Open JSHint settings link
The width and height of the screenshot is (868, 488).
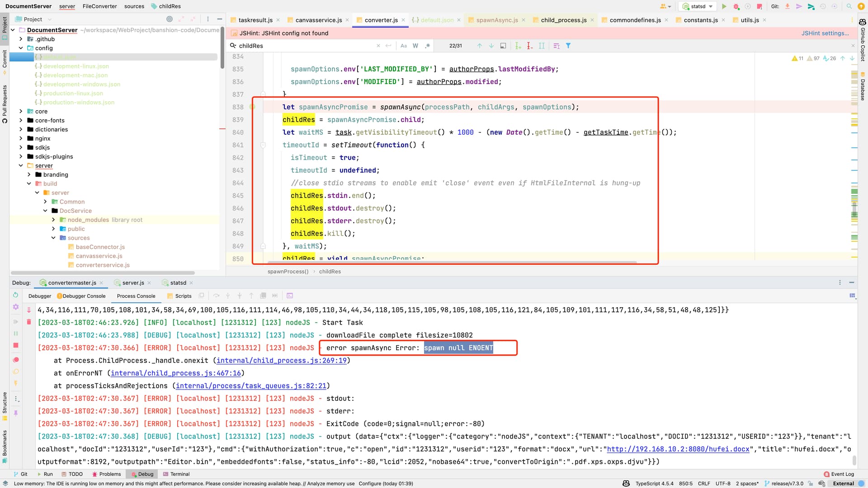[825, 33]
